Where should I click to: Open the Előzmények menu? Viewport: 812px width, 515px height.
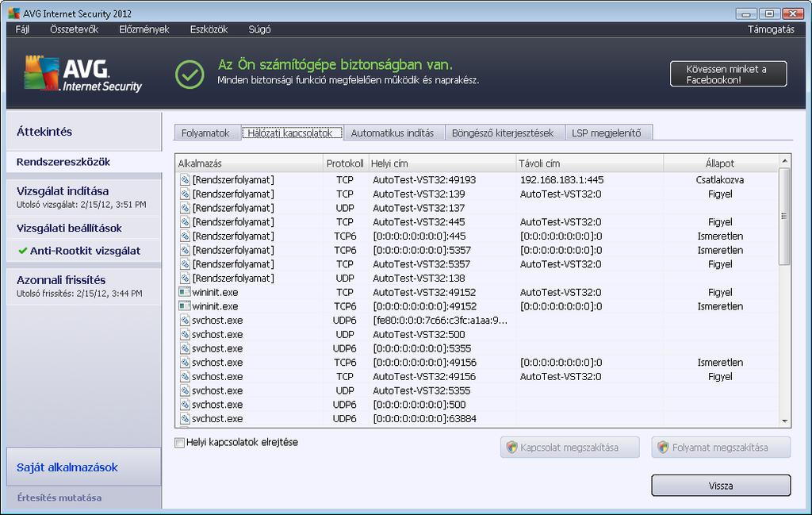click(x=144, y=29)
